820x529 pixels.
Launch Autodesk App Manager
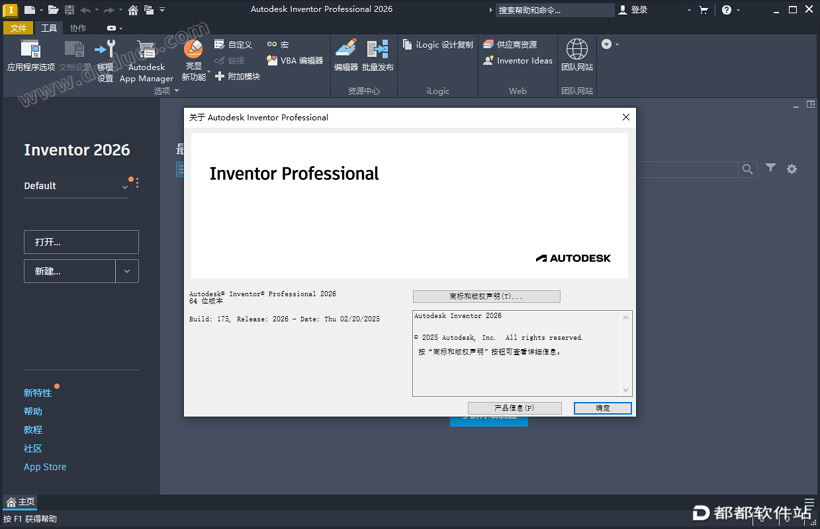click(x=146, y=61)
